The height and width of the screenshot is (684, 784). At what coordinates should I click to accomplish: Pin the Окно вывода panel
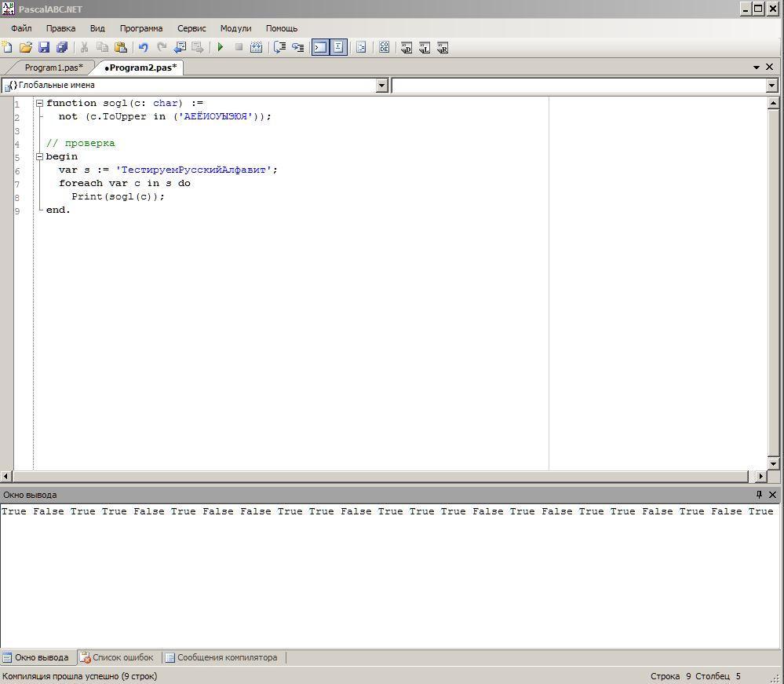(x=759, y=495)
